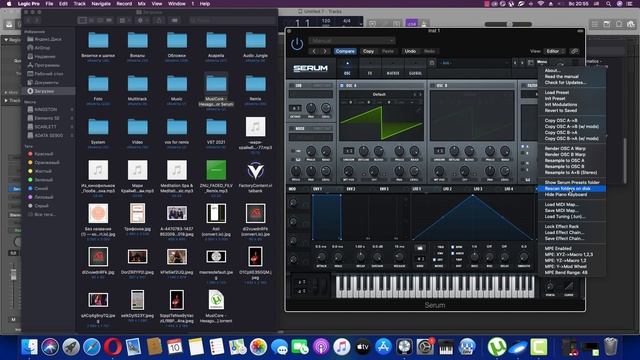This screenshot has height=360, width=640.
Task: Click ENV 1 ATTACK knob
Action: coord(321,257)
